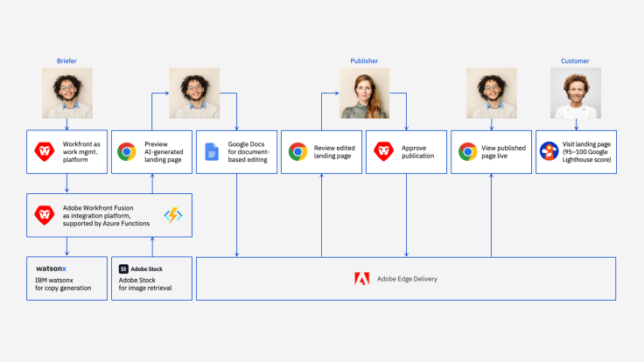
Task: Click 'IBM watsonx for copy generation' text
Action: coord(63,284)
